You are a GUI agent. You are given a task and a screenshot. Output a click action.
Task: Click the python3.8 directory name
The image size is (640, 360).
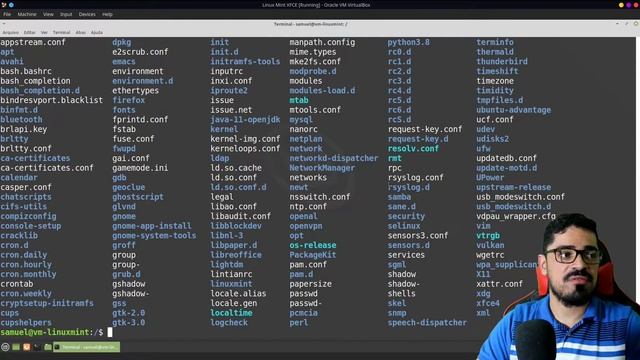(409, 42)
